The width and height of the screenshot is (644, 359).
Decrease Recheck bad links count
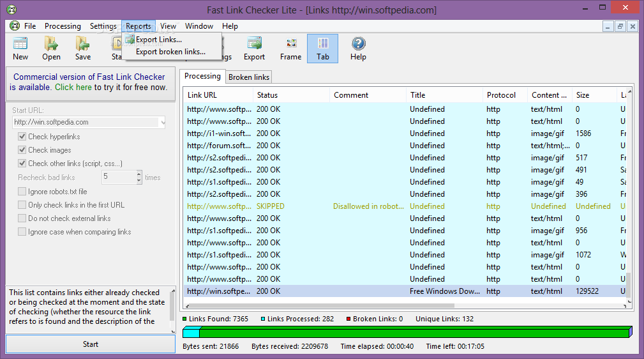click(x=139, y=181)
